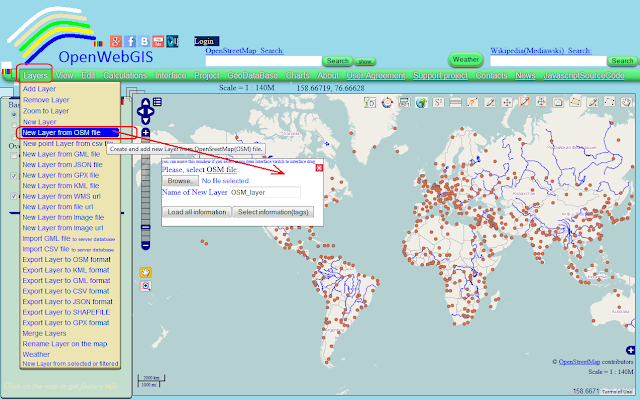Click the zoom slider handle
Viewport: 640px width, 400px height.
[x=146, y=227]
